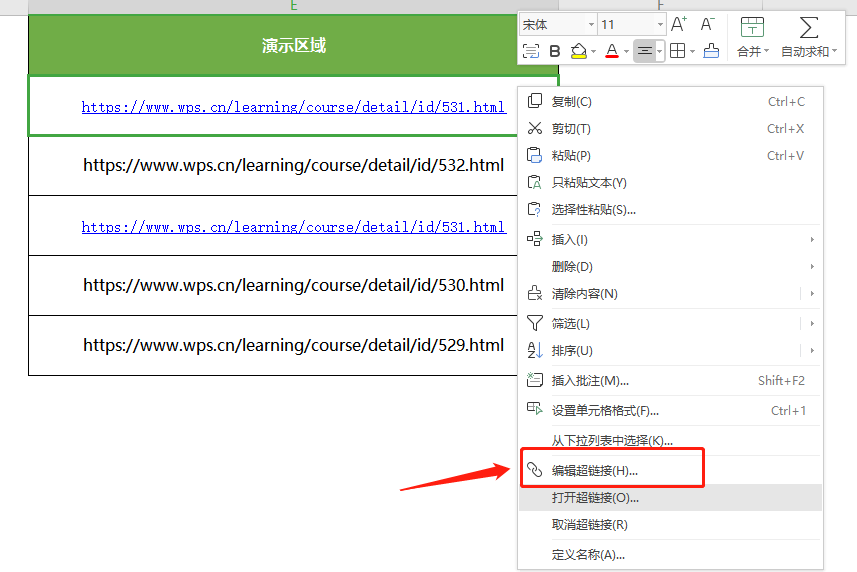Select 设置单元格格式(F) menu entry
This screenshot has height=572, width=857.
click(x=605, y=410)
